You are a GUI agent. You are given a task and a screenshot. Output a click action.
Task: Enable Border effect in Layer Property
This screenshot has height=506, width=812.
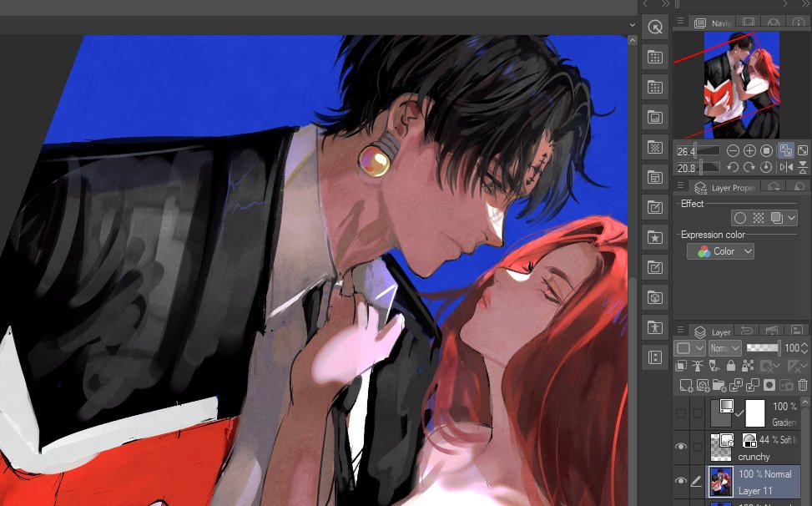click(x=740, y=218)
